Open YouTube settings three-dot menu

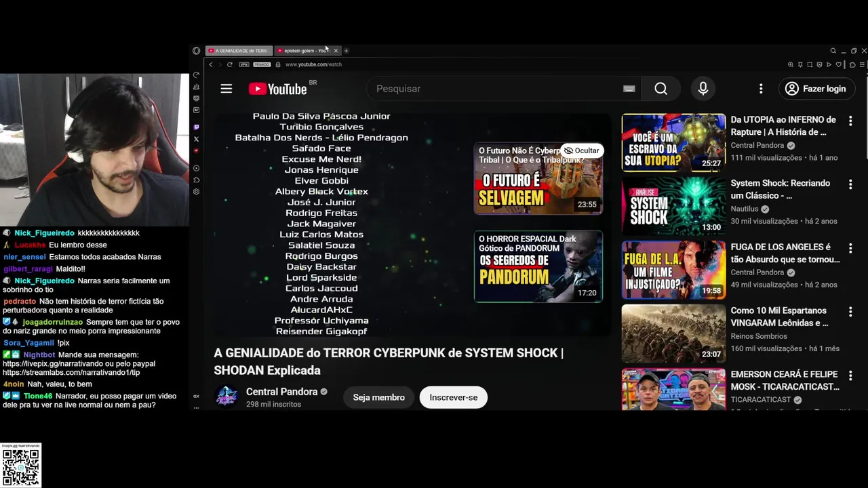tap(761, 89)
